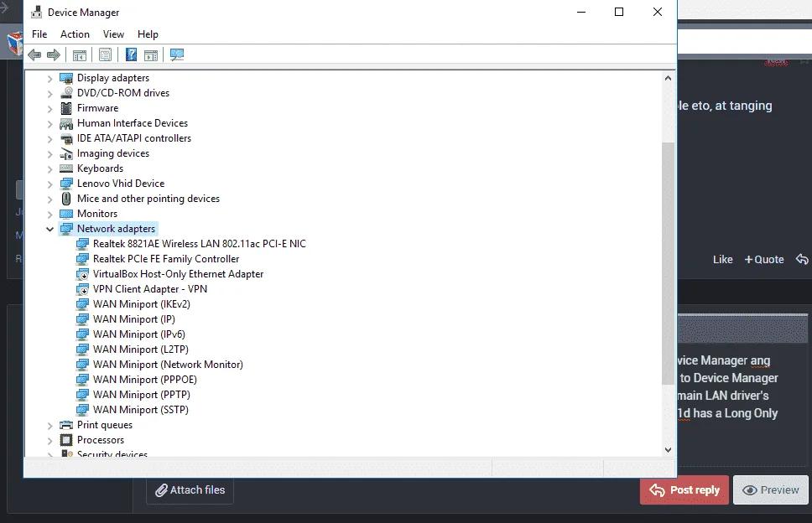The image size is (812, 523).
Task: Click the Print queues printer icon
Action: [x=66, y=425]
